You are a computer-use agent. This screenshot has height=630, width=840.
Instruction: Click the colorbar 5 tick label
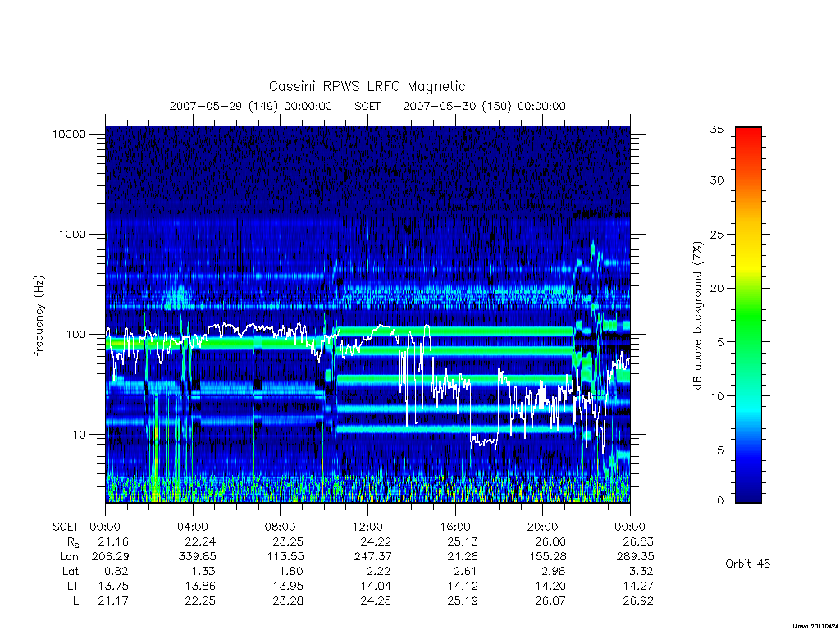click(720, 450)
